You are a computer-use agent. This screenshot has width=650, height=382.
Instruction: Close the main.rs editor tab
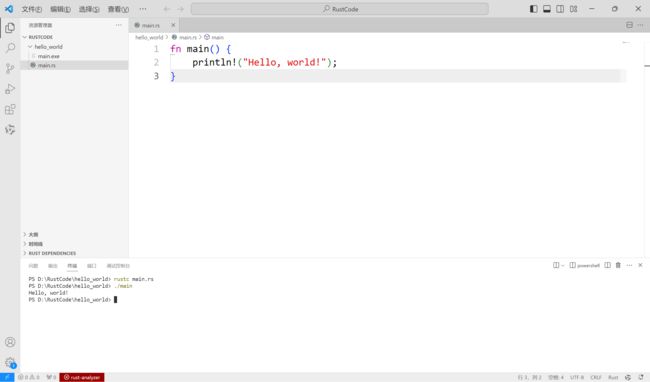pos(173,25)
